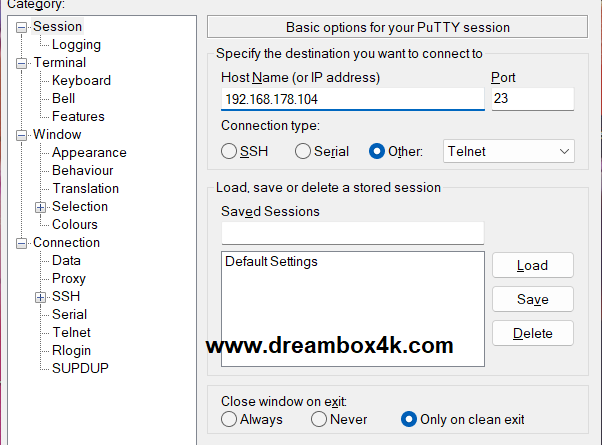This screenshot has width=602, height=445.
Task: Choose Only on clean exit option
Action: 408,419
